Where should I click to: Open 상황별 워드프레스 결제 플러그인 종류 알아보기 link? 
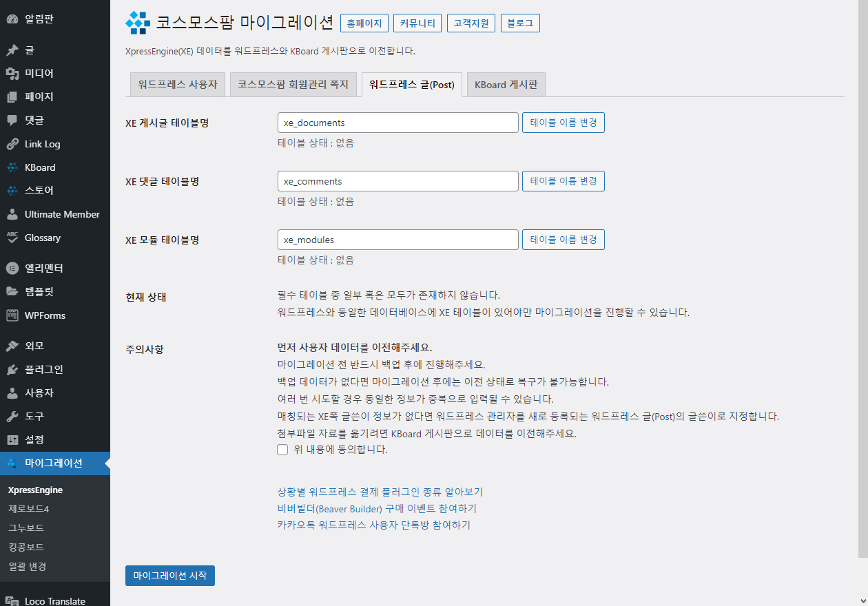[380, 492]
